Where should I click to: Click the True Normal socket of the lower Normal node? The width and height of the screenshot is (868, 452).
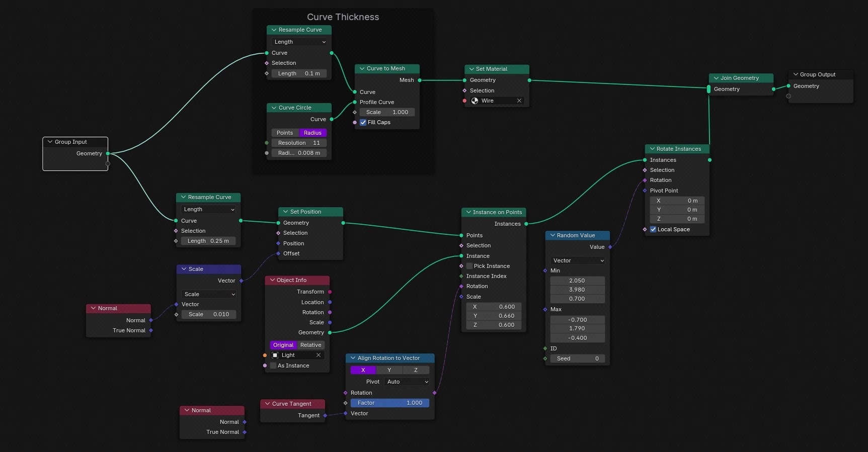click(245, 432)
